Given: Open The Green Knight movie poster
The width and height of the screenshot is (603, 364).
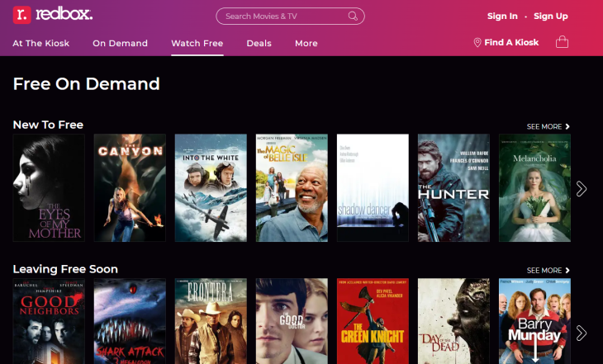Looking at the screenshot, I should pyautogui.click(x=373, y=321).
